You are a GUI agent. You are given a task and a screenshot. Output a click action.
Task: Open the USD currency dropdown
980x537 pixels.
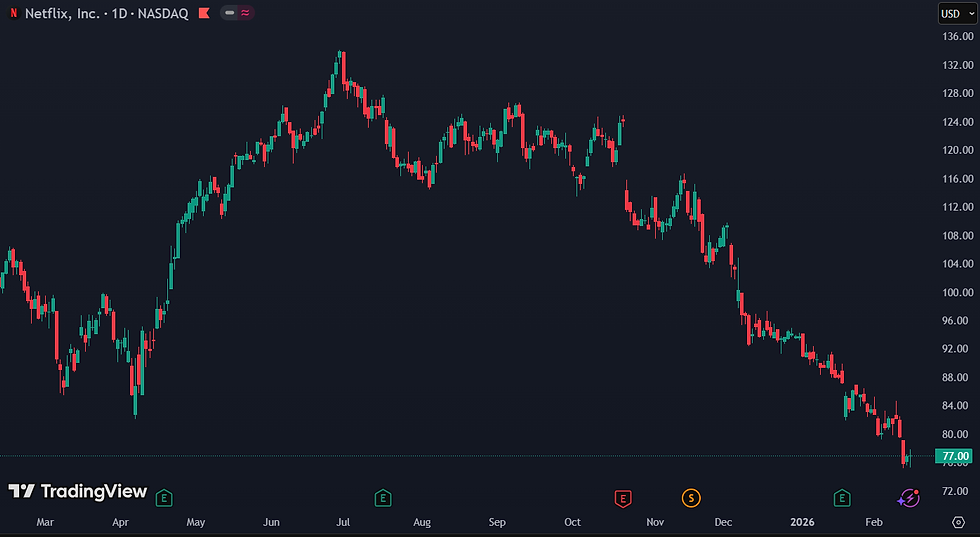pos(956,14)
